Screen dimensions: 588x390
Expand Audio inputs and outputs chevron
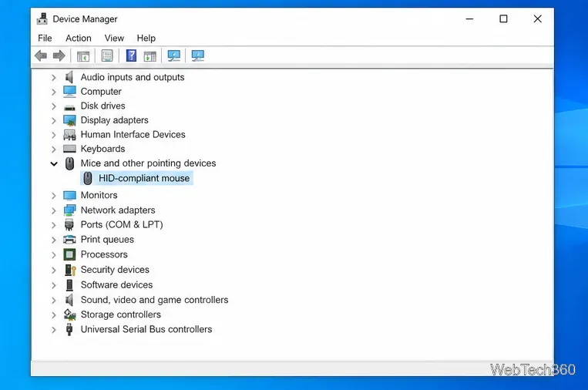tap(54, 78)
